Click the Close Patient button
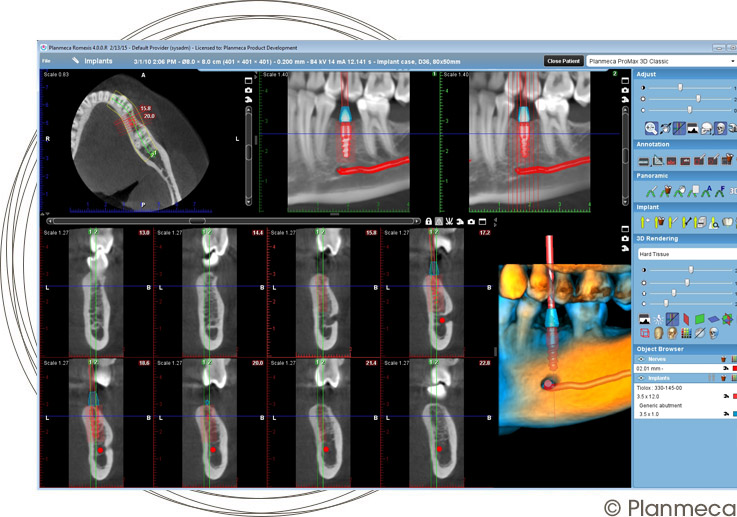This screenshot has width=737, height=517. click(x=564, y=61)
